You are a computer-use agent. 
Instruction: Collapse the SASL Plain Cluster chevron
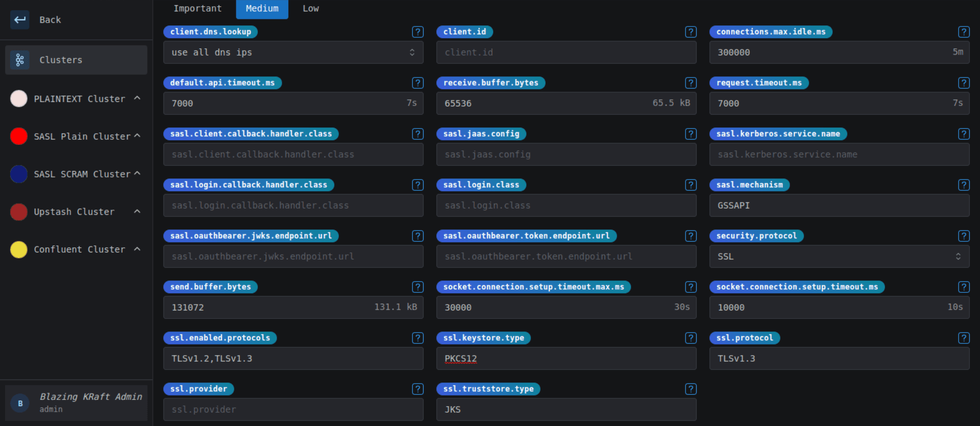[x=137, y=136]
